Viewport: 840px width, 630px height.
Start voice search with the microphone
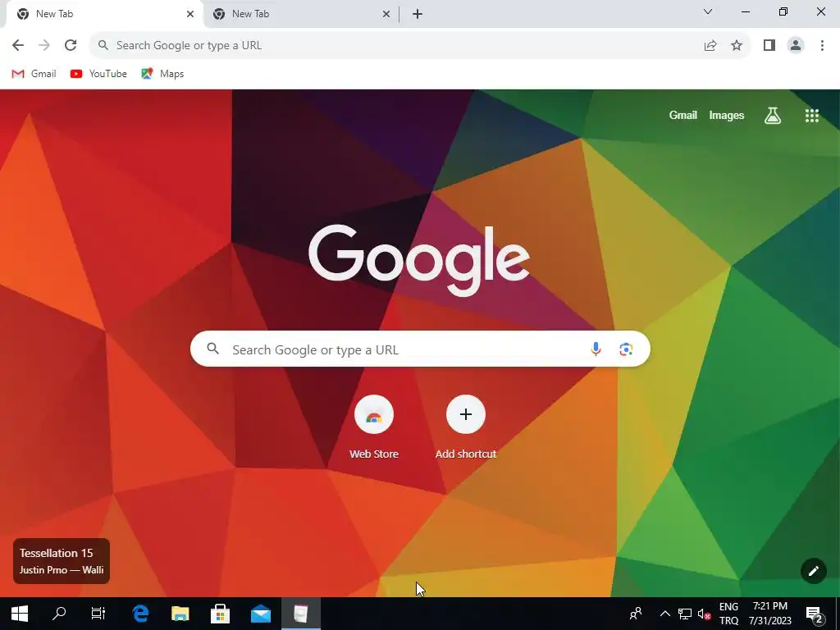tap(596, 349)
